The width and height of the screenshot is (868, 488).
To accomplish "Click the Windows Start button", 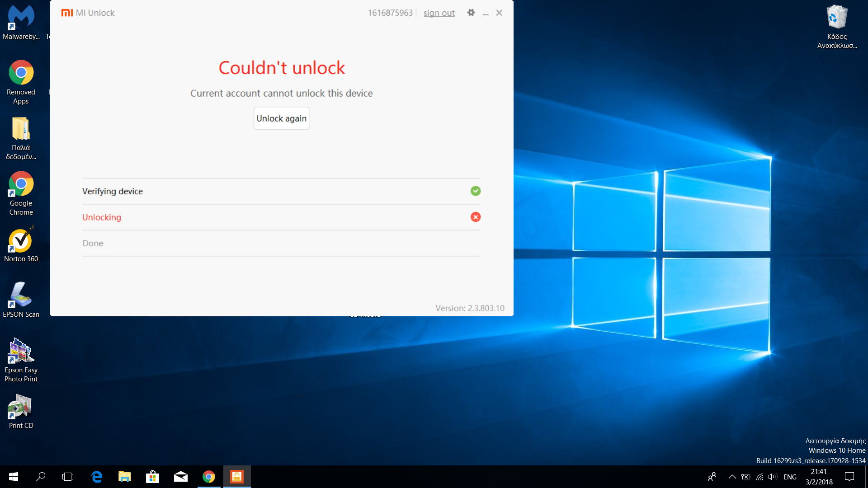I will point(14,477).
